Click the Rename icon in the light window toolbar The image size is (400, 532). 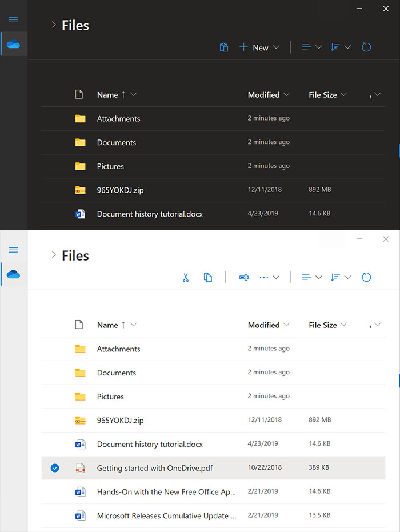click(243, 277)
